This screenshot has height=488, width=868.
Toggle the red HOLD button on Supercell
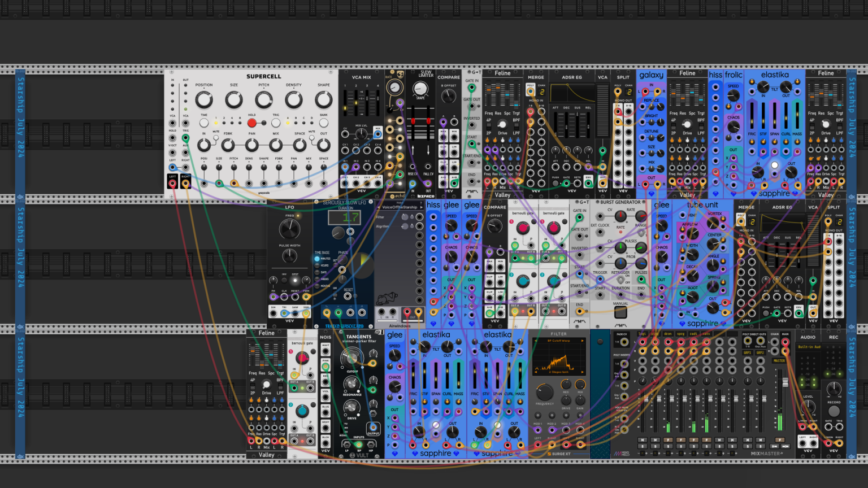(251, 123)
